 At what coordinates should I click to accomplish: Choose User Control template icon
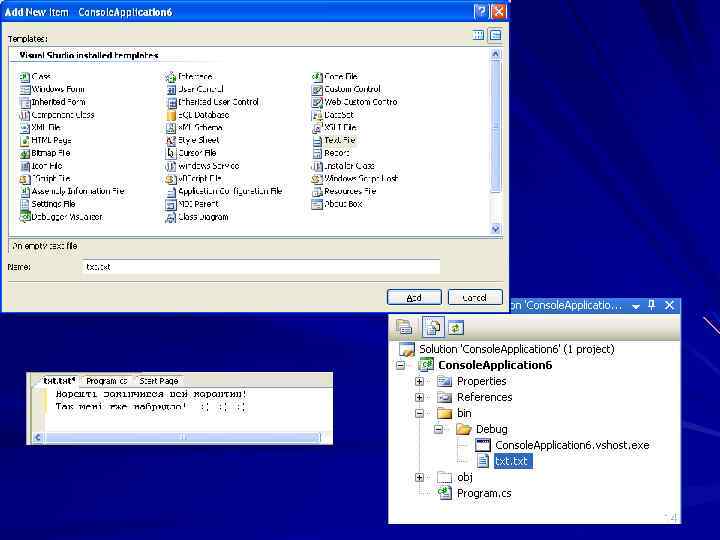click(171, 90)
